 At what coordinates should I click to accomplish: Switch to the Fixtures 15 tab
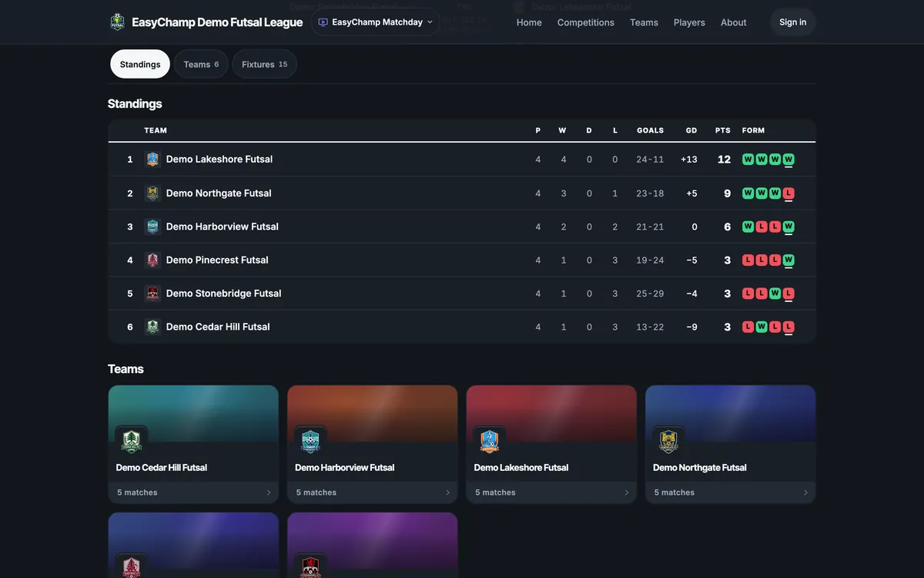pos(264,64)
